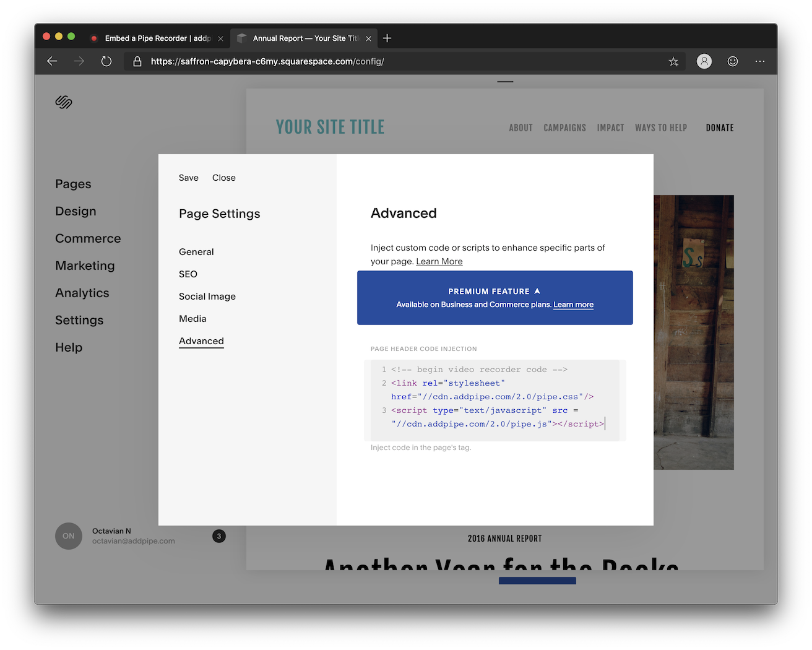Click the browser profile icon
Image resolution: width=812 pixels, height=650 pixels.
pyautogui.click(x=704, y=61)
